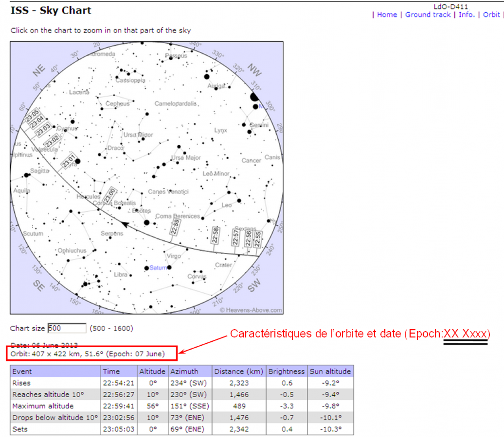Select the Maximum altitude row label
The width and height of the screenshot is (504, 437).
[x=43, y=406]
